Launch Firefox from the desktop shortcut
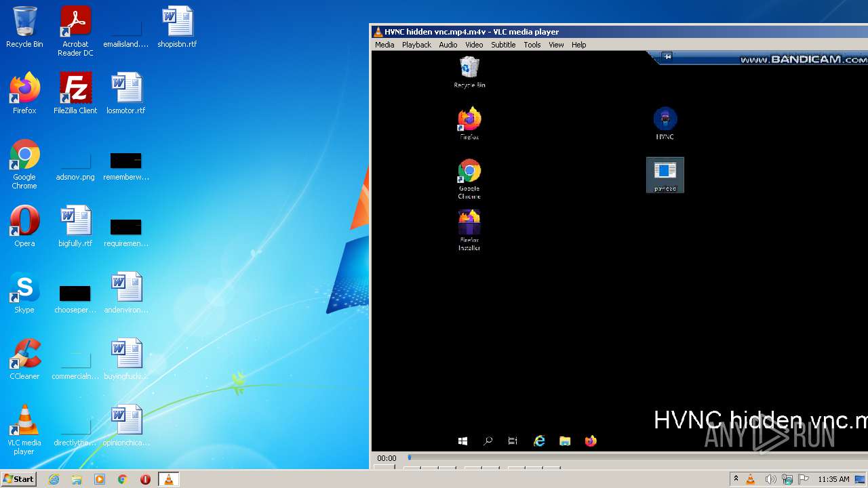 pyautogui.click(x=24, y=94)
